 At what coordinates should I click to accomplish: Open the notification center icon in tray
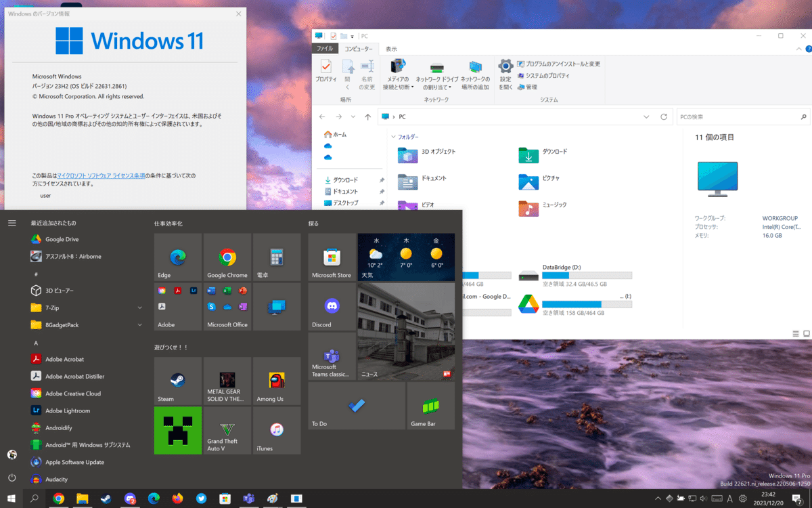798,499
